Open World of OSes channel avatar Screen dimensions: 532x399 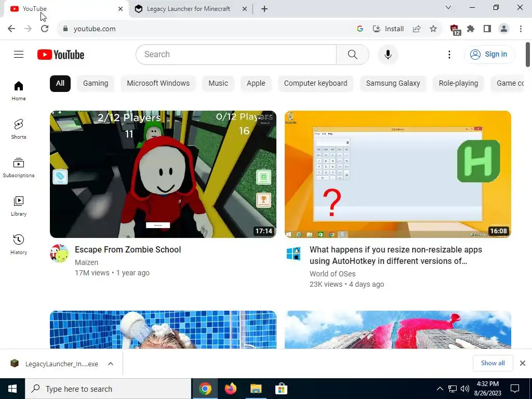coord(294,254)
